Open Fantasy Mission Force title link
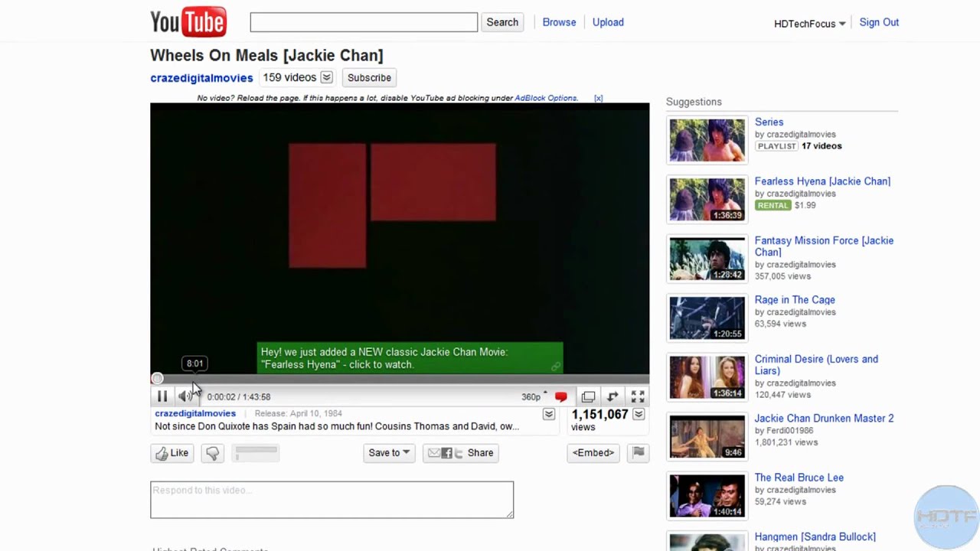Screen dimensions: 980x551 coord(824,246)
